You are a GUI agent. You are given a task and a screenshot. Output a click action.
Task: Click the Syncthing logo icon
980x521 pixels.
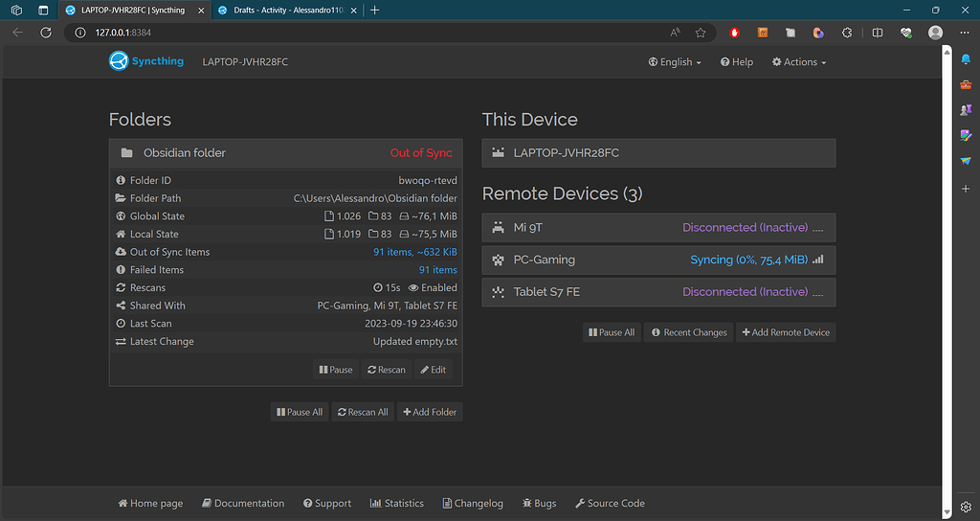(119, 61)
